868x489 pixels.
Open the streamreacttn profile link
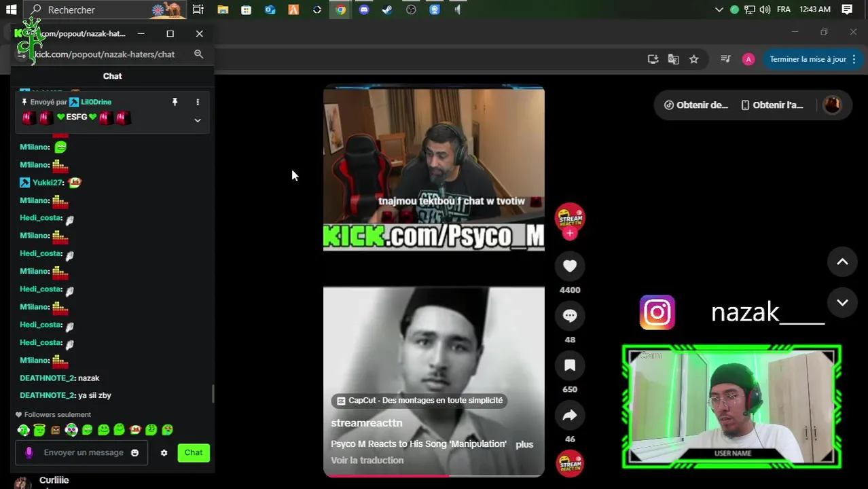[367, 422]
